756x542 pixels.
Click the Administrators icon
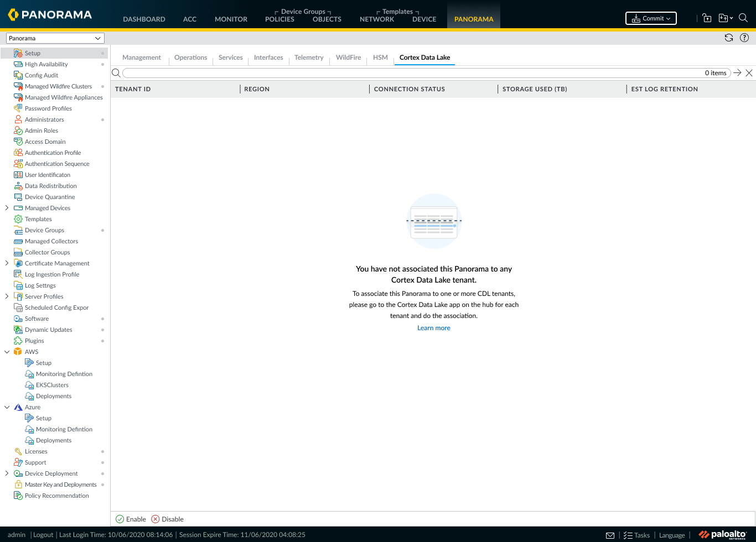[x=18, y=119]
